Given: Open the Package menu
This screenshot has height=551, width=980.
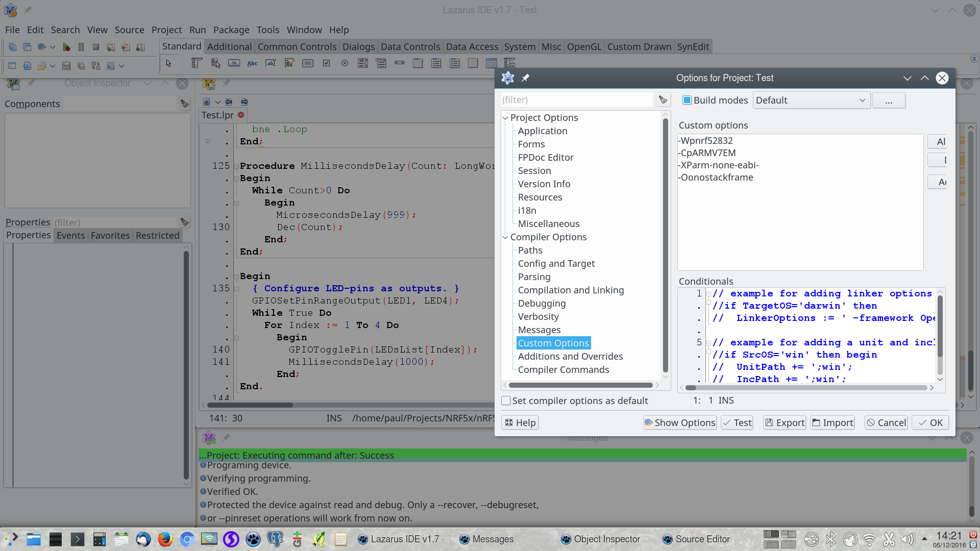Looking at the screenshot, I should coord(231,30).
